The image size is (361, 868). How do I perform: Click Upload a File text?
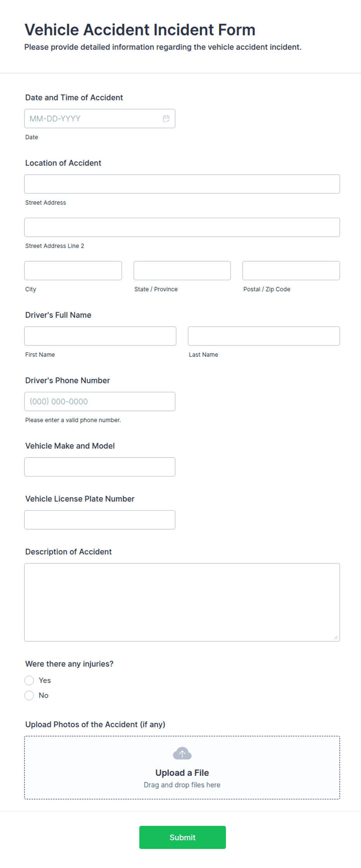(x=182, y=773)
